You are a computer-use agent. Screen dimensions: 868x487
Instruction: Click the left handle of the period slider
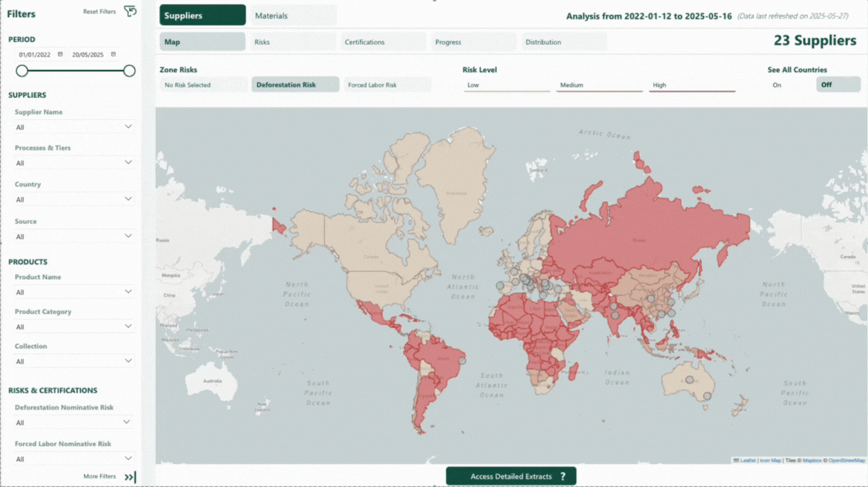click(22, 71)
